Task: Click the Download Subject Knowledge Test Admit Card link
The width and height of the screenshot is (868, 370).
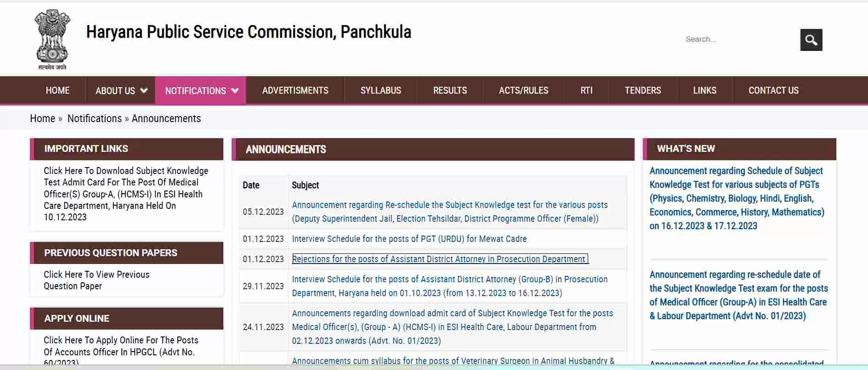Action: tap(126, 194)
